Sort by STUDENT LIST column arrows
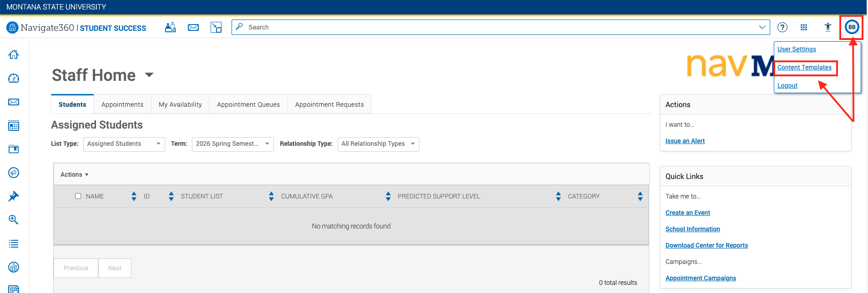 point(271,196)
